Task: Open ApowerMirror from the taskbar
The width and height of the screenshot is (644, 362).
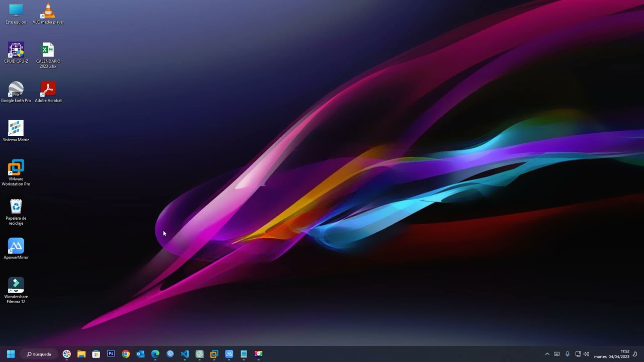Action: [229, 354]
